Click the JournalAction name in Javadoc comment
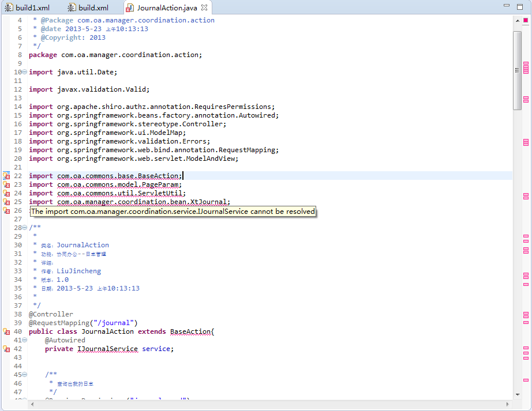This screenshot has width=532, height=411. click(x=83, y=245)
